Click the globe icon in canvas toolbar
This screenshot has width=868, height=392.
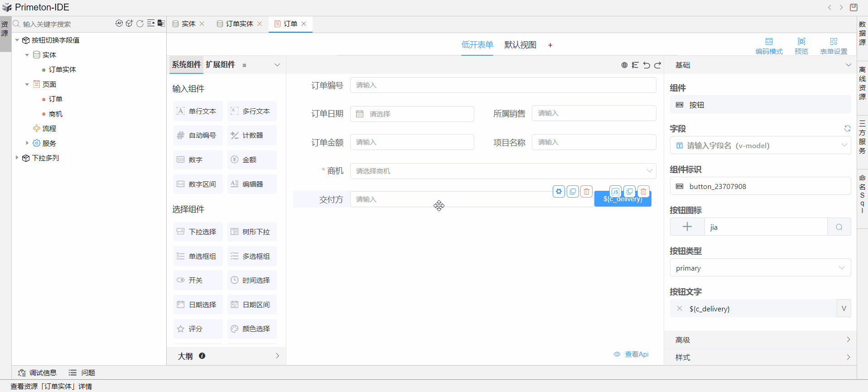624,65
